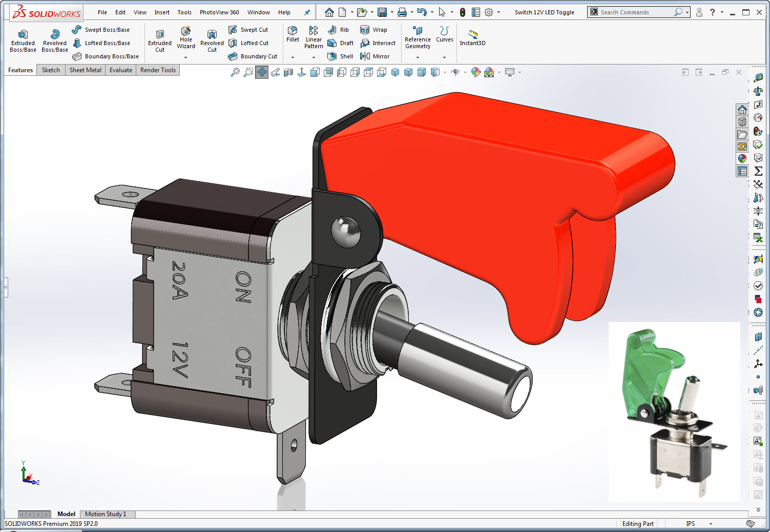Apply the Rib feature
Viewport: 770px width, 532px height.
pyautogui.click(x=339, y=30)
